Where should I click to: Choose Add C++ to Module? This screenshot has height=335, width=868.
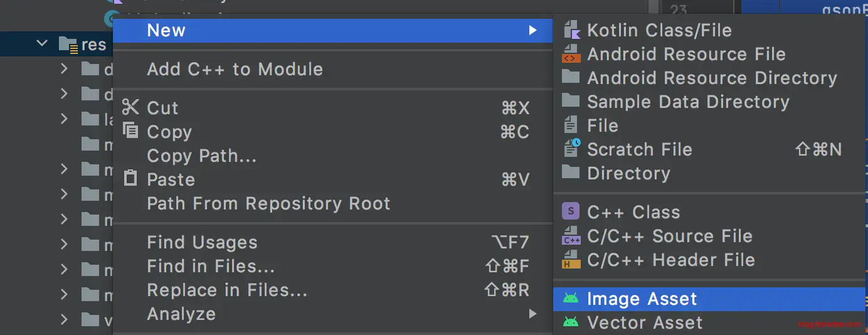235,69
